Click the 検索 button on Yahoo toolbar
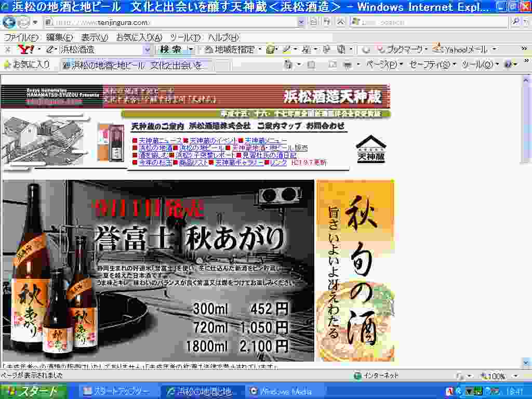The width and height of the screenshot is (532, 399). (x=171, y=49)
